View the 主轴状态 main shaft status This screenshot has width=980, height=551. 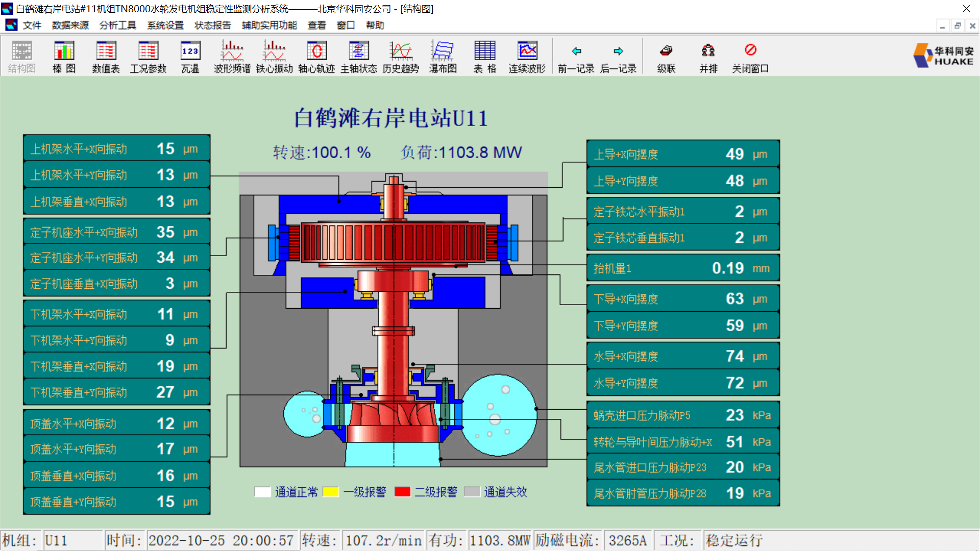coord(358,56)
